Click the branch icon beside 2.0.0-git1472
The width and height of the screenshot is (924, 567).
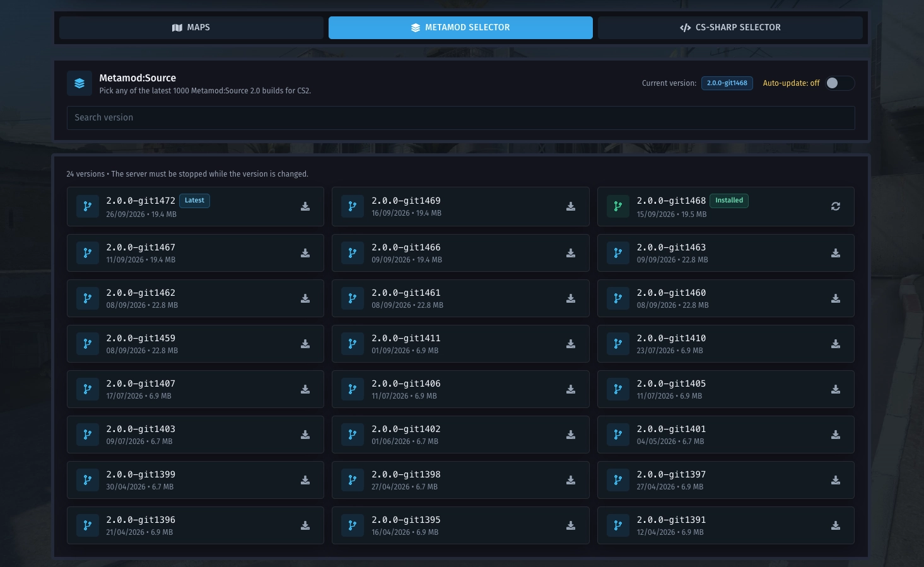[88, 206]
